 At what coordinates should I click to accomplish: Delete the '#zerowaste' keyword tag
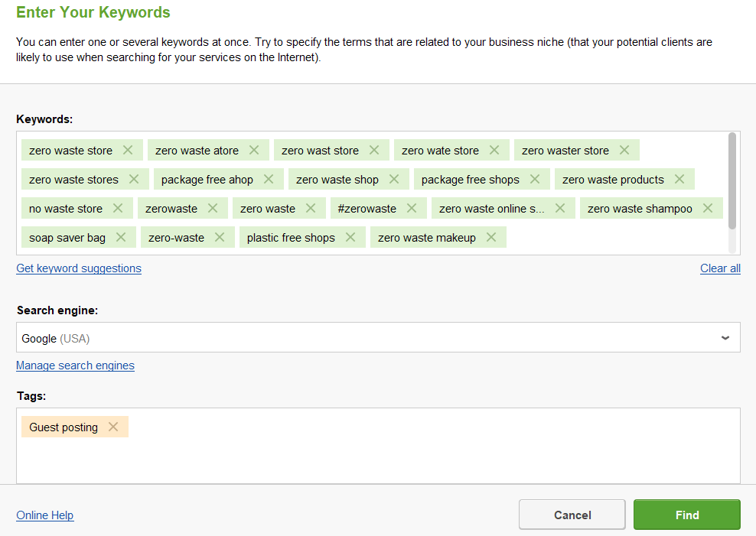(412, 207)
